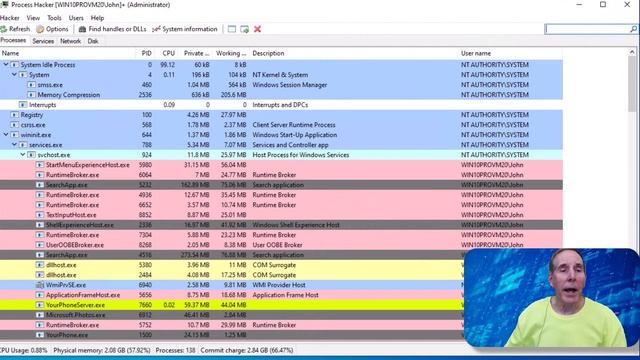640x360 pixels.
Task: Click the find window toolbar icon
Action: [x=232, y=29]
